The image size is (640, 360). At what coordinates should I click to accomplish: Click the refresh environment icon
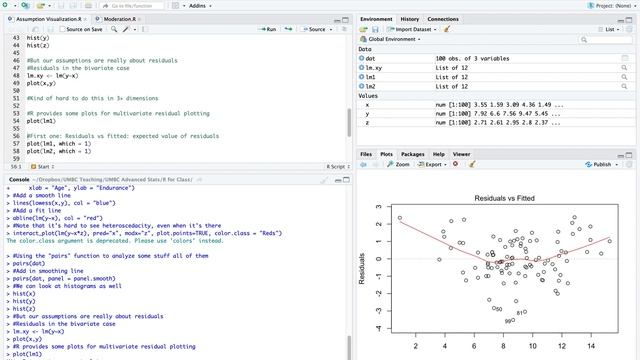click(x=629, y=29)
